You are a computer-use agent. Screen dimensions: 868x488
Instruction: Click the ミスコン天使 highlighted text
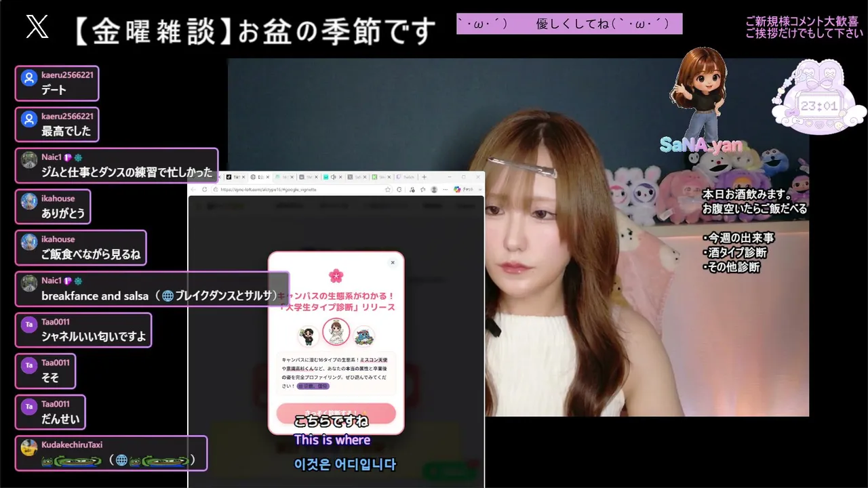[x=375, y=359]
